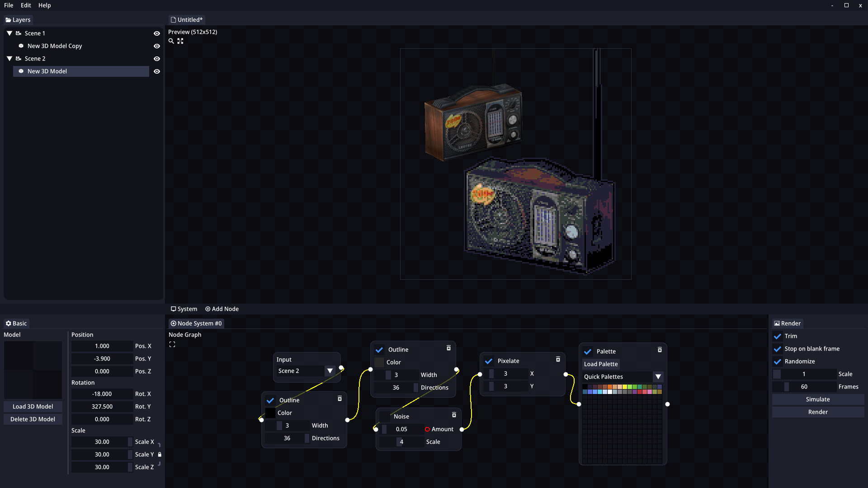868x488 pixels.
Task: Click the Outline node checkbox to disable it
Action: tap(379, 349)
